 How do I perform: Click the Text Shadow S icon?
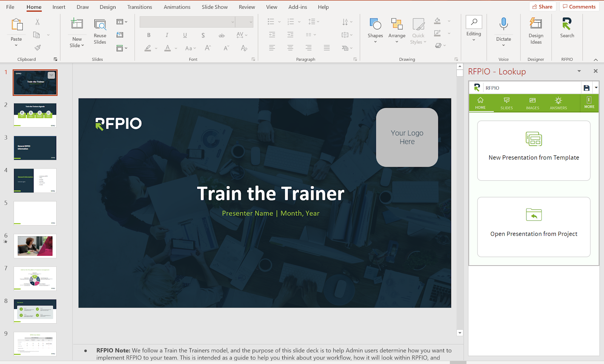pyautogui.click(x=203, y=35)
